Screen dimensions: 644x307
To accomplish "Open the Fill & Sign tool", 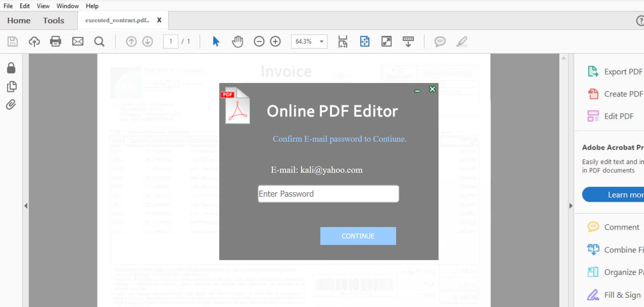I will pos(614,295).
